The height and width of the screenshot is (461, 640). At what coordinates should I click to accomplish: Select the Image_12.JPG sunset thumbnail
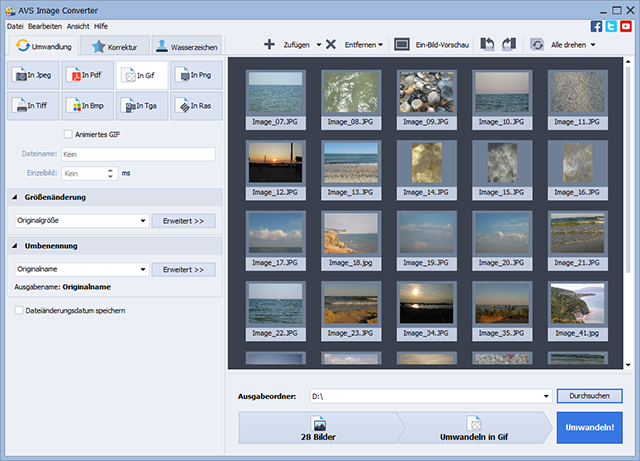coord(276,162)
